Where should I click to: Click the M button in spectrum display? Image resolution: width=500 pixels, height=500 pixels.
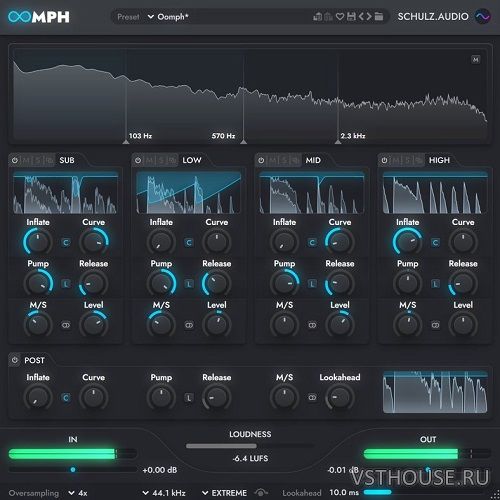tap(476, 60)
